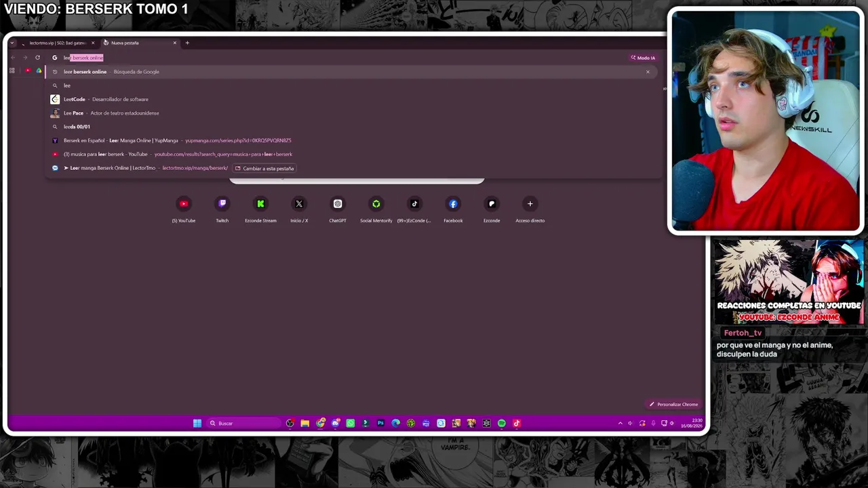Open Modo IA button in address bar
The width and height of the screenshot is (868, 488).
click(643, 58)
